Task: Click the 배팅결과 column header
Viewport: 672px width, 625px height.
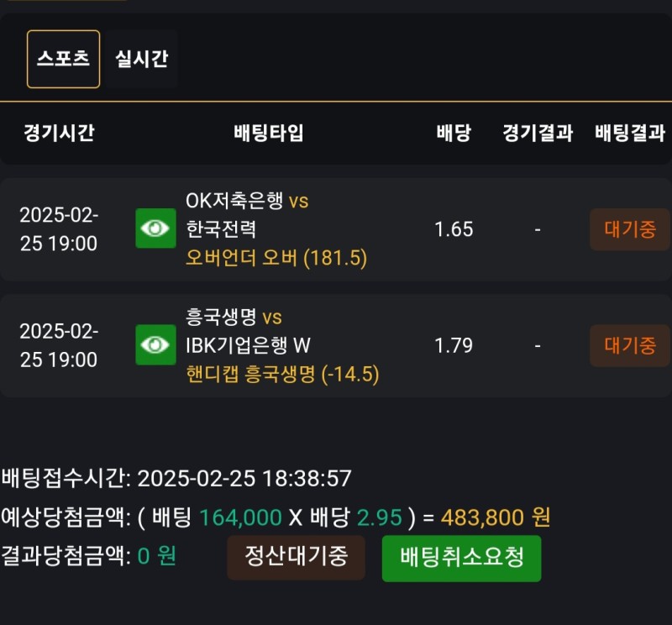Action: click(629, 133)
